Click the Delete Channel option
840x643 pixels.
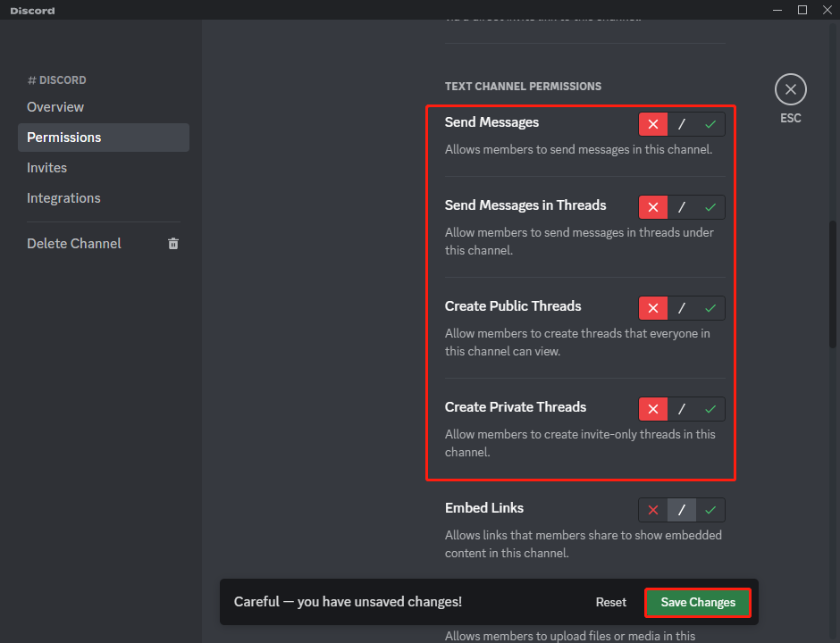[x=104, y=244]
